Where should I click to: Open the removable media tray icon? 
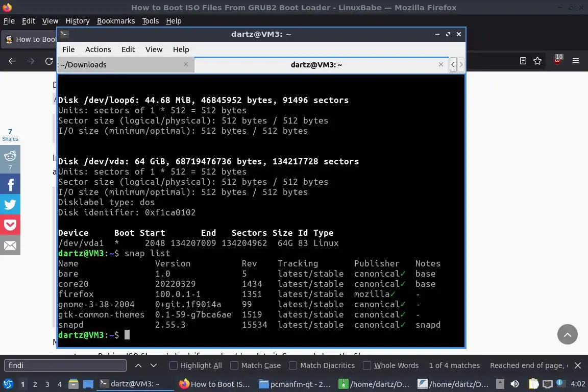coord(500,384)
